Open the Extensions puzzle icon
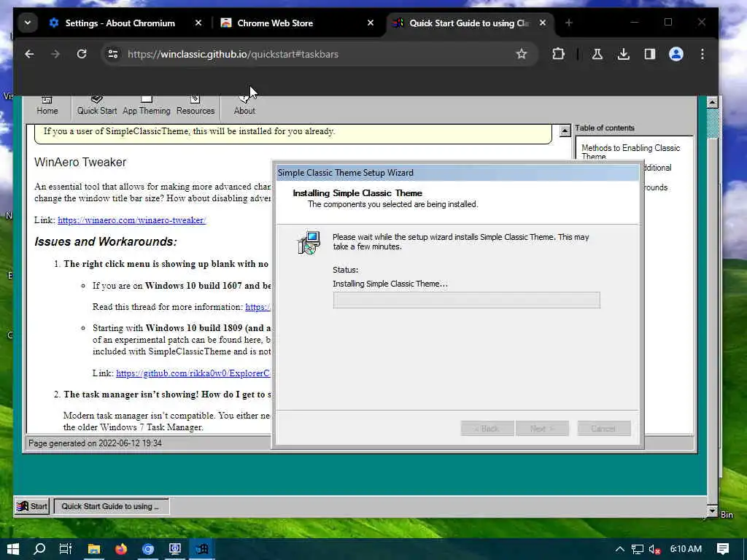The width and height of the screenshot is (747, 560). tap(558, 54)
